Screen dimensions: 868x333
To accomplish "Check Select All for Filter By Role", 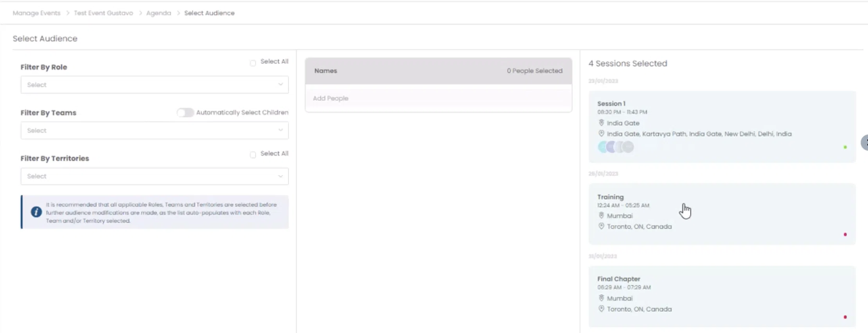I will [253, 63].
